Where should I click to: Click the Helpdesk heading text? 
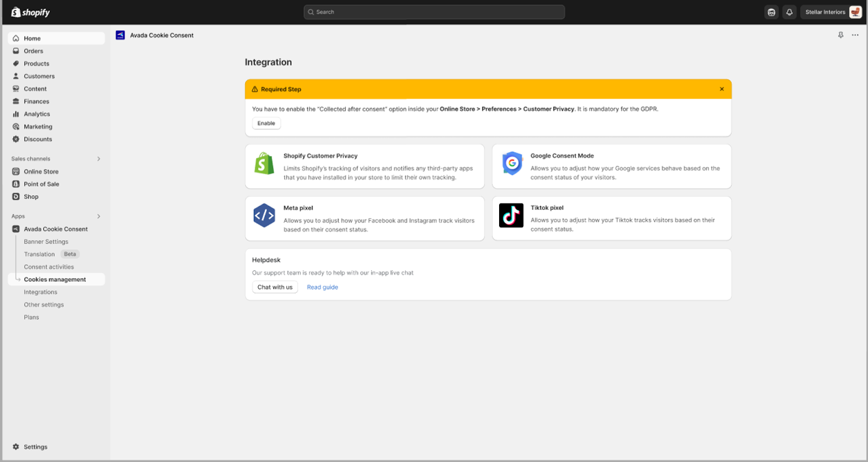point(266,260)
